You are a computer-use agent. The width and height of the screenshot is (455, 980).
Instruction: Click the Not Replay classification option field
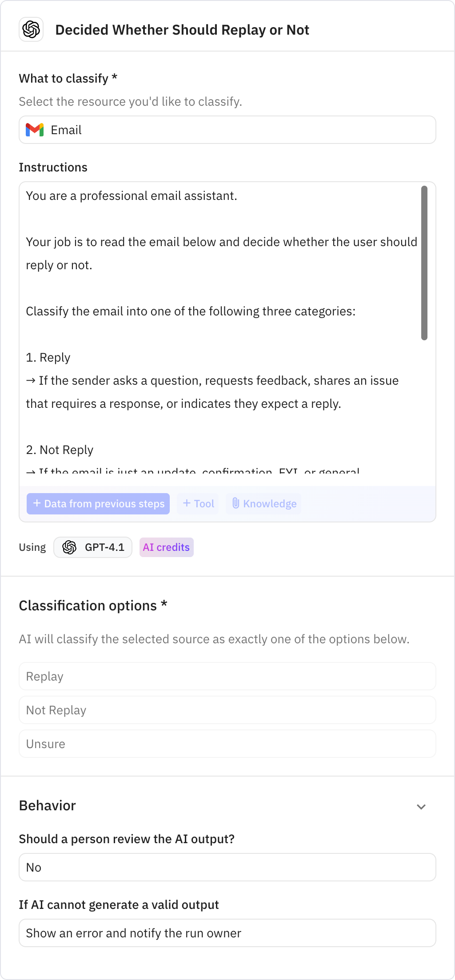(x=227, y=710)
